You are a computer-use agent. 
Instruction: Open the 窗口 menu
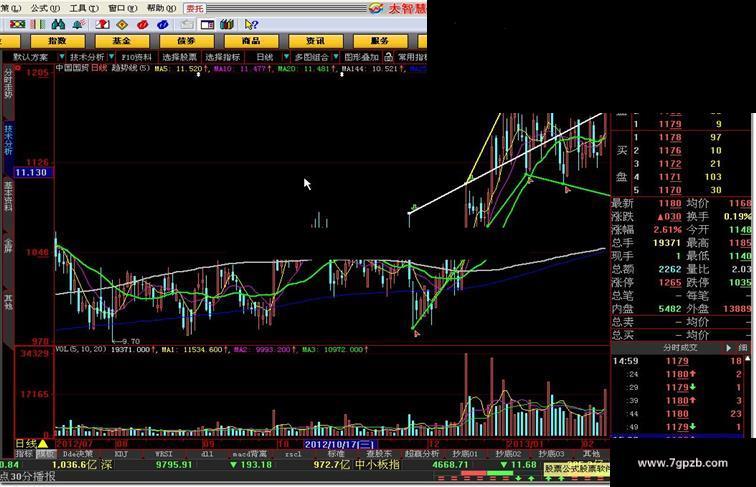[122, 8]
